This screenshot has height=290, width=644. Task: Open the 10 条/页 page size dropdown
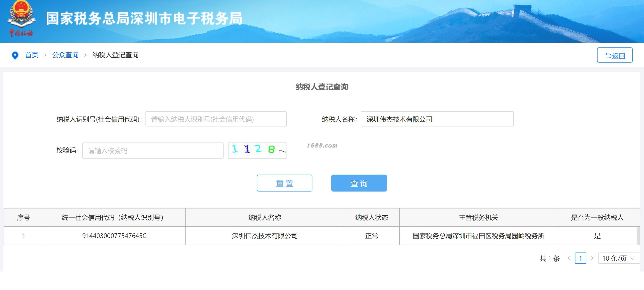tap(619, 258)
